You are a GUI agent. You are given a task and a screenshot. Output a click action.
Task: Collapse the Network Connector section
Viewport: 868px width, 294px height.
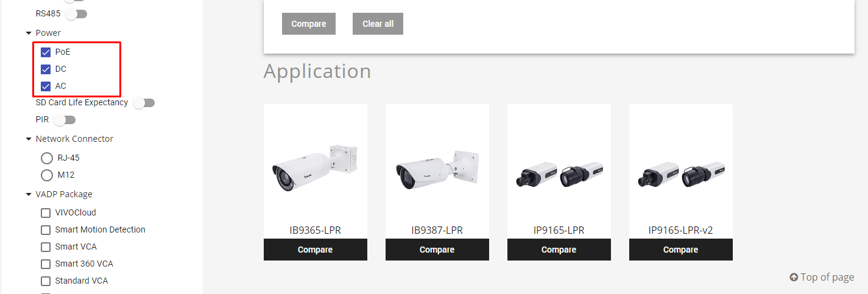[29, 139]
